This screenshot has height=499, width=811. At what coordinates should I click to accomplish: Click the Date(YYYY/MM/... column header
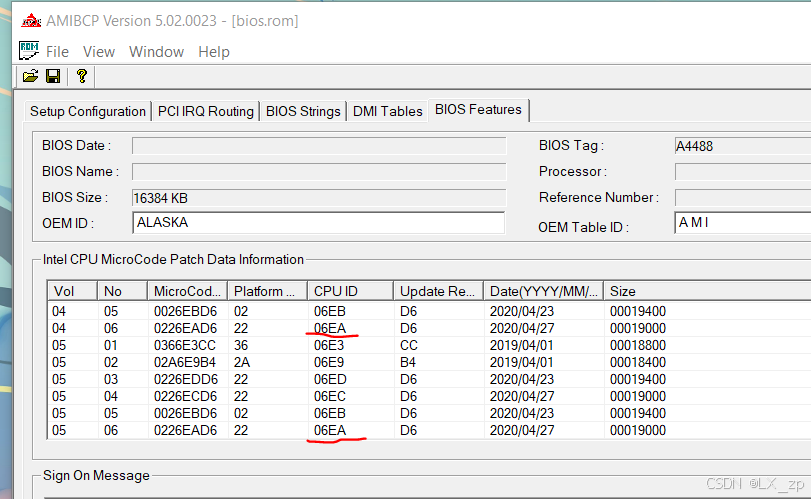[x=544, y=291]
